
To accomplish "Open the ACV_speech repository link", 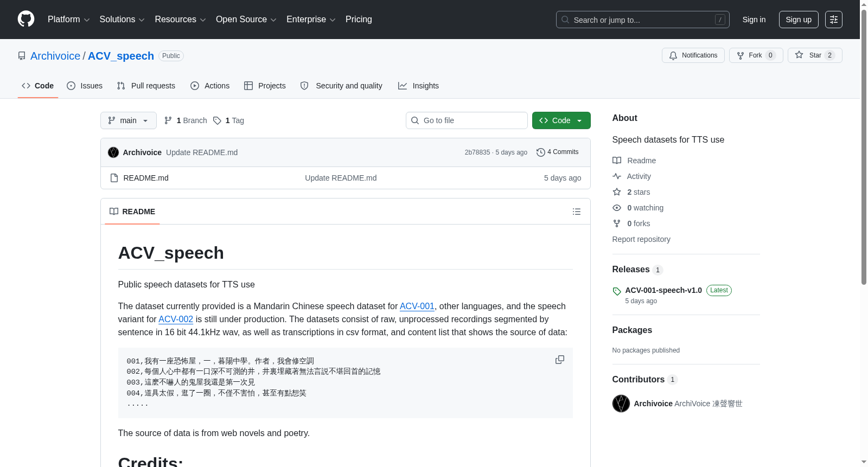I will (x=121, y=56).
